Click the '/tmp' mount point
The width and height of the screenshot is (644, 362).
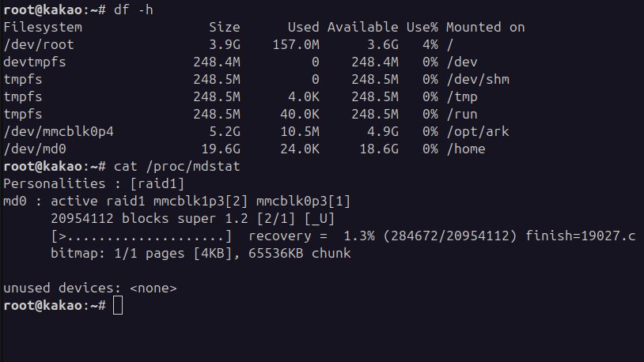(462, 97)
